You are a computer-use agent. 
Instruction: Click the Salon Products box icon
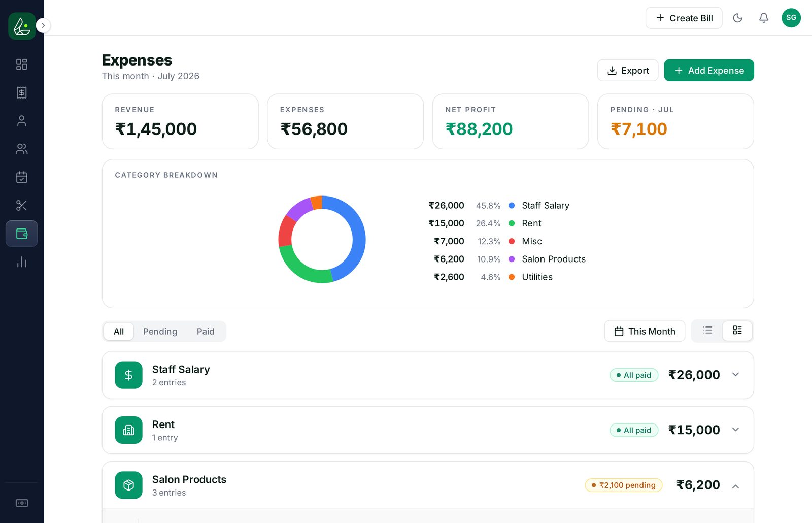pyautogui.click(x=128, y=485)
